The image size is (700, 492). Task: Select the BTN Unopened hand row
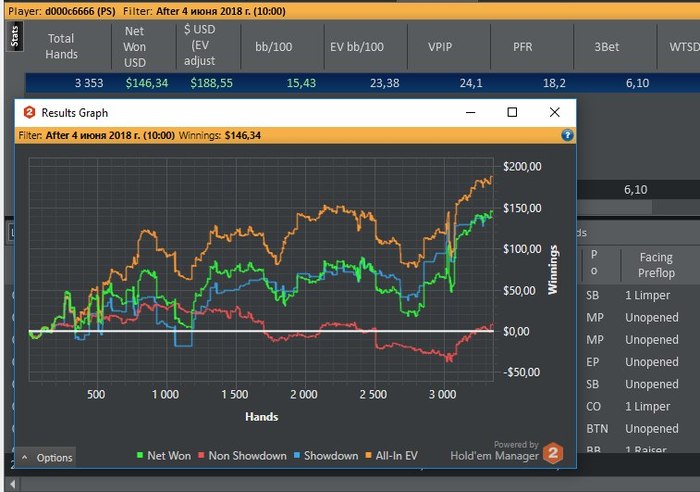pos(638,429)
